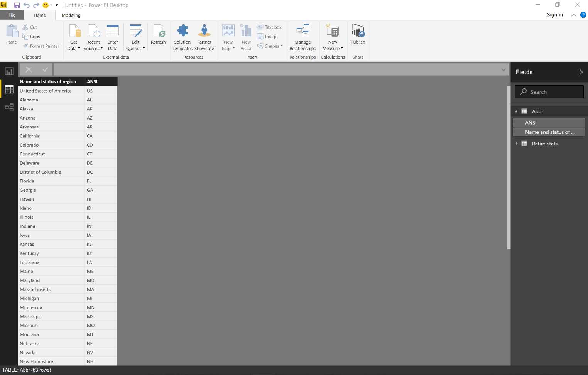Collapse the Abbr table in Fields
The width and height of the screenshot is (588, 375).
point(516,111)
